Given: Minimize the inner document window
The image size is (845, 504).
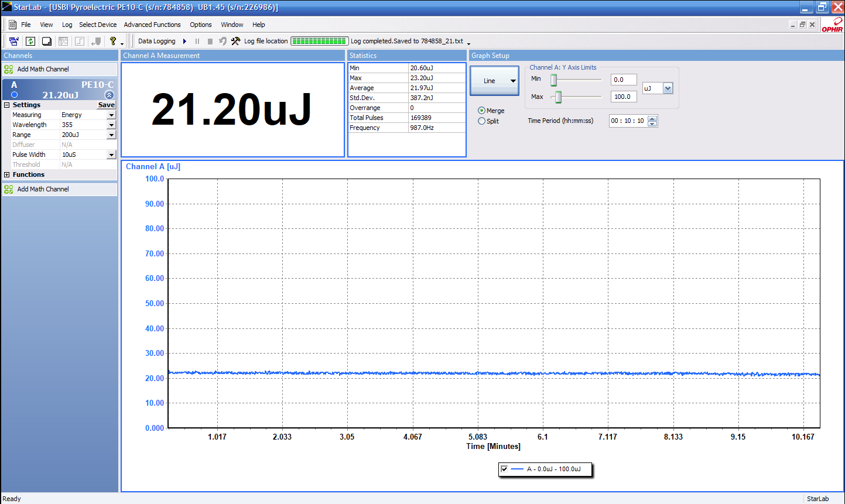Looking at the screenshot, I should click(793, 25).
